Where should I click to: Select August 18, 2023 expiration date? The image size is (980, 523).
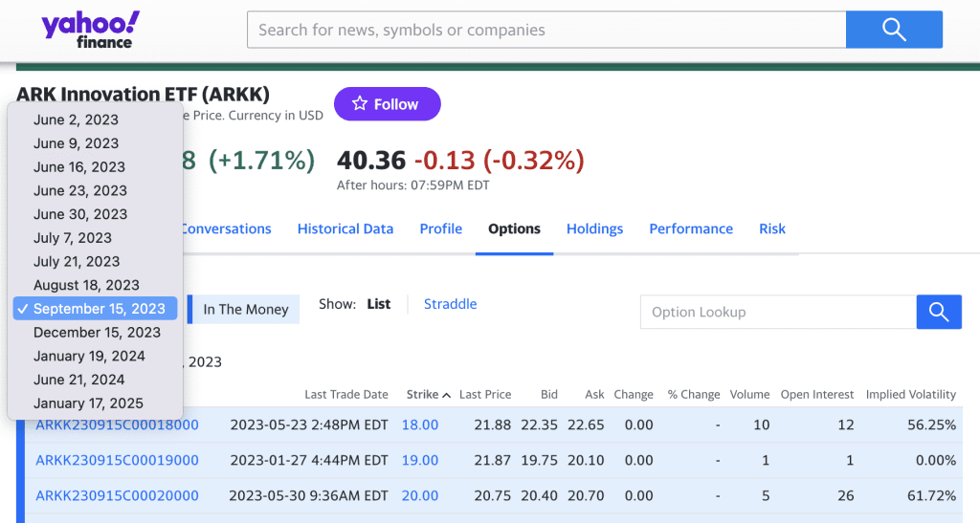[x=95, y=285]
